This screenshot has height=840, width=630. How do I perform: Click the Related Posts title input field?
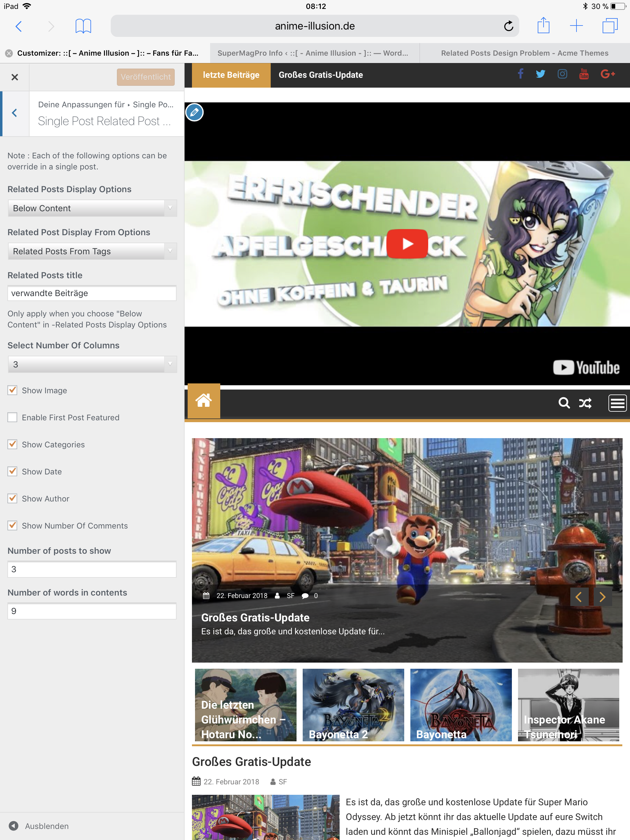tap(92, 293)
